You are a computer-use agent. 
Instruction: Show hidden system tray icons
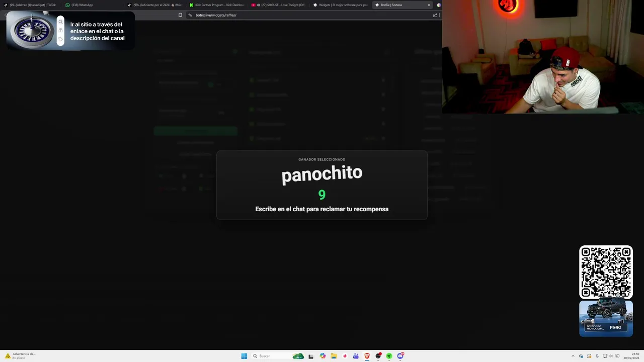pyautogui.click(x=573, y=356)
